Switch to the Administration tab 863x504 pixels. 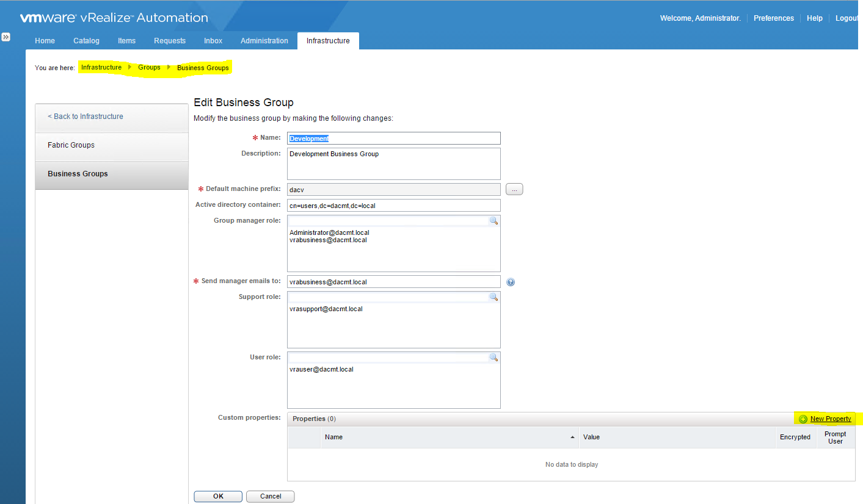264,41
